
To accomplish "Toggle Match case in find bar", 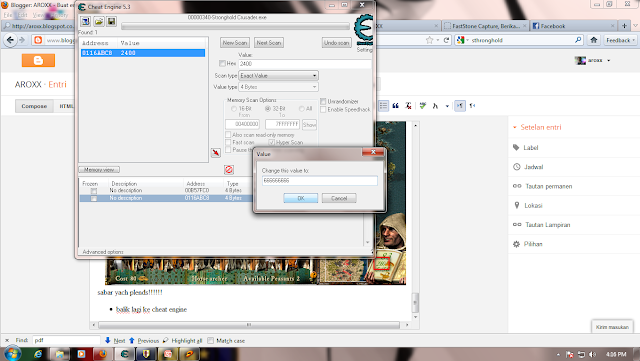I will pyautogui.click(x=211, y=341).
